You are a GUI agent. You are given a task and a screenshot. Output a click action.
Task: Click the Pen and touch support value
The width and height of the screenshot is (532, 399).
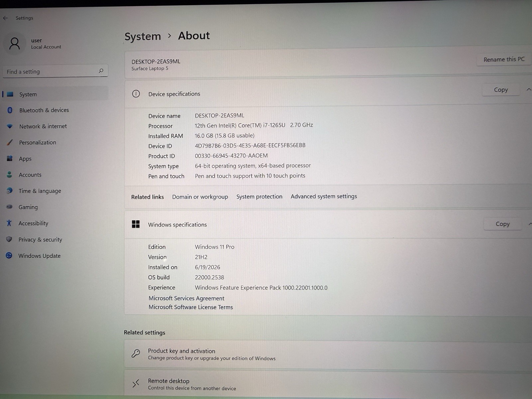coord(250,176)
